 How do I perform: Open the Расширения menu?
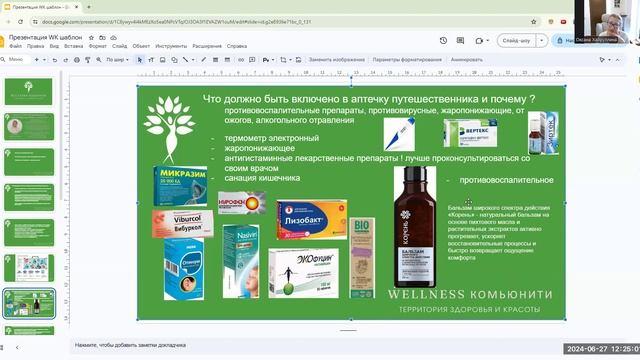coord(207,46)
